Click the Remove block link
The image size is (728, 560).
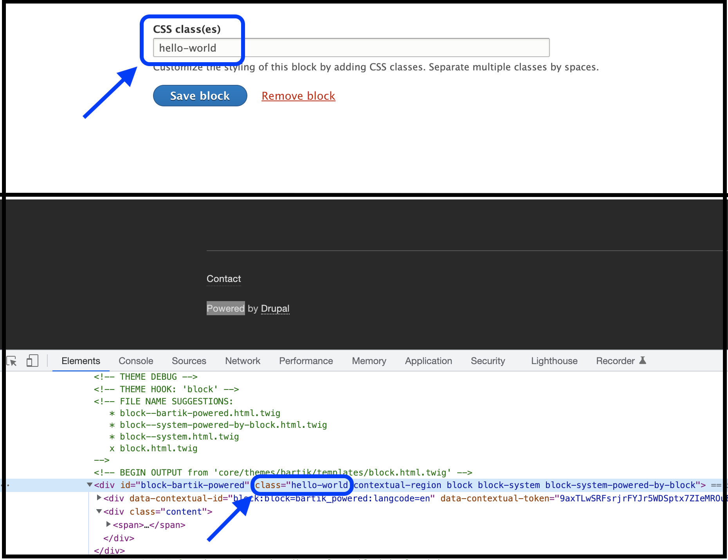[x=298, y=96]
